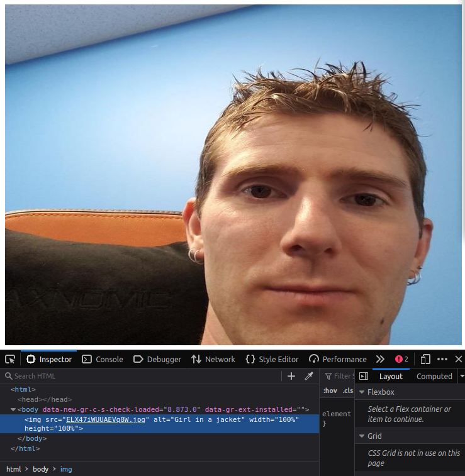The width and height of the screenshot is (465, 476).
Task: Open the Style Editor tab
Action: [272, 360]
